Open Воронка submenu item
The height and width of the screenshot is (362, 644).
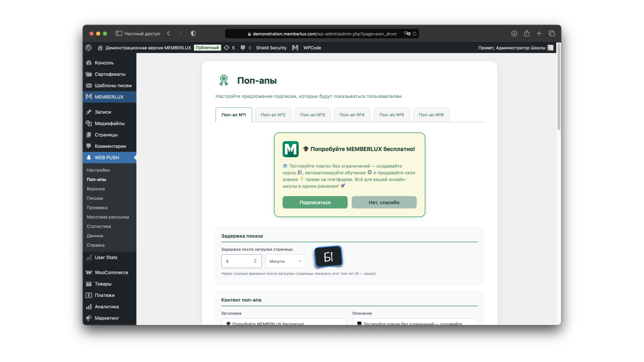(96, 189)
